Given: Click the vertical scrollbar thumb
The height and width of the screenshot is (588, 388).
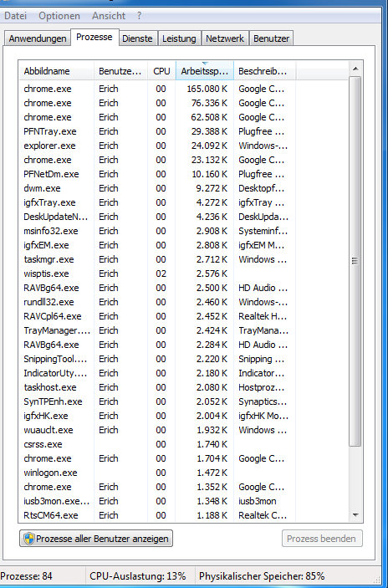Looking at the screenshot, I should click(355, 261).
